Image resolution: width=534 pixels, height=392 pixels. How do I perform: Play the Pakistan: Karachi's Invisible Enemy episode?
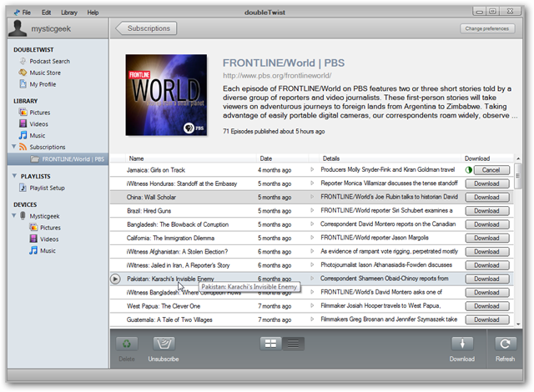click(x=115, y=279)
